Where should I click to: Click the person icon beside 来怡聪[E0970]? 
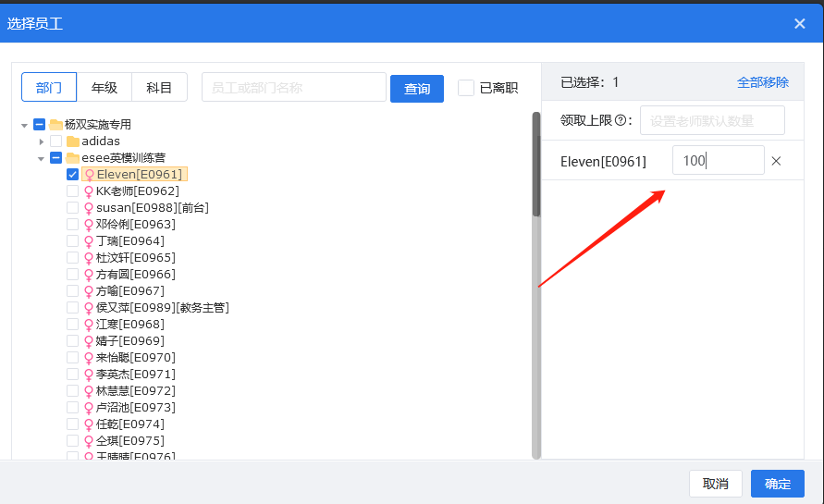[88, 359]
